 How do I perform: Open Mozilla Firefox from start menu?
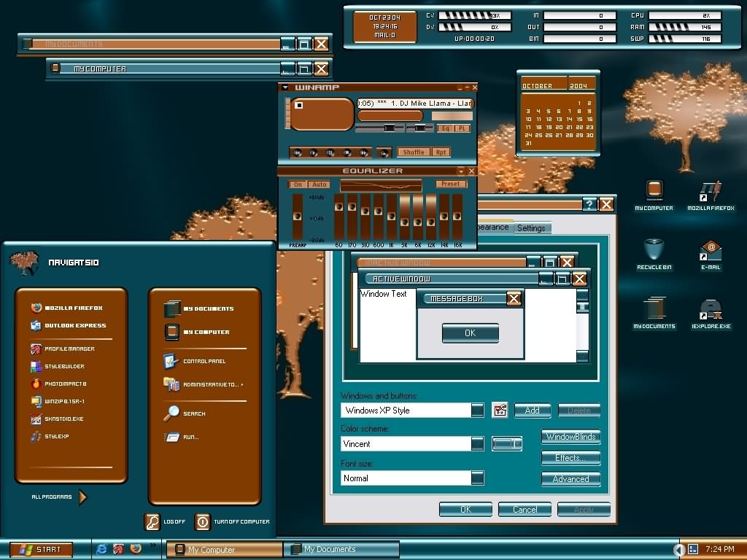(x=66, y=308)
